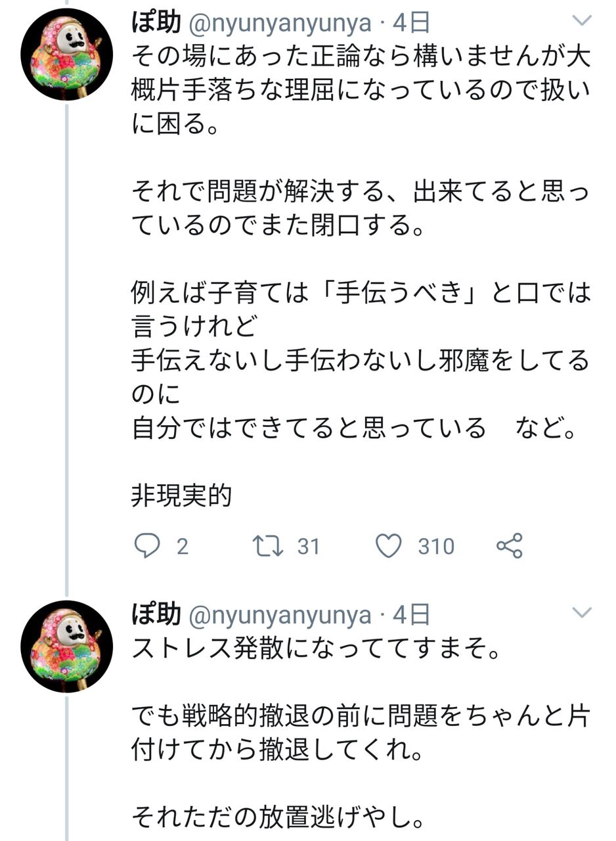Click the reply count 2

point(182,547)
